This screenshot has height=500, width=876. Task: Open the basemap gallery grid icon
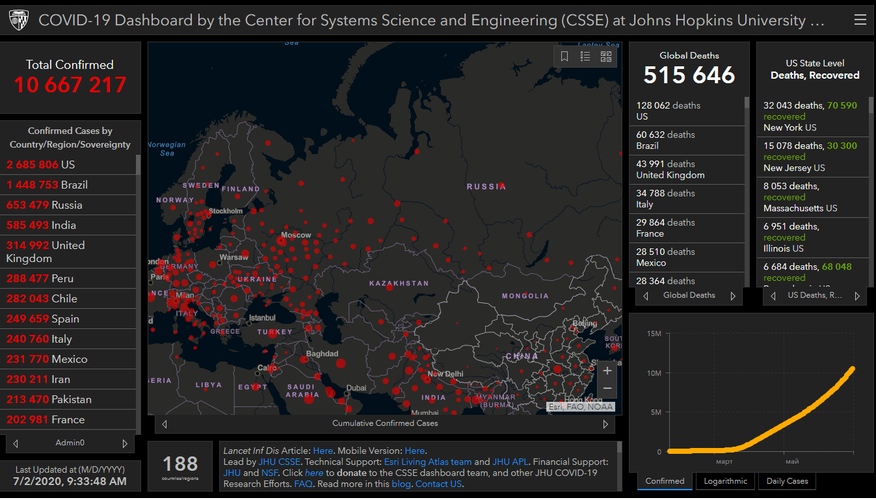606,57
